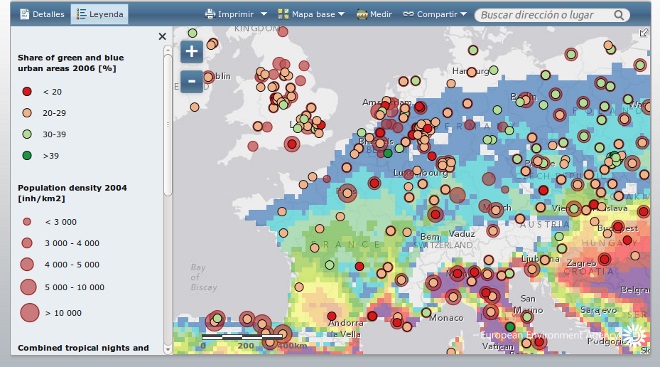Click the light green '30-39' legend swatch

point(27,134)
